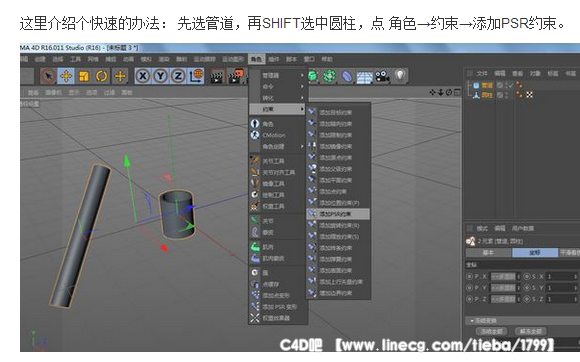Click the viewport layout toggle icon

(457, 92)
